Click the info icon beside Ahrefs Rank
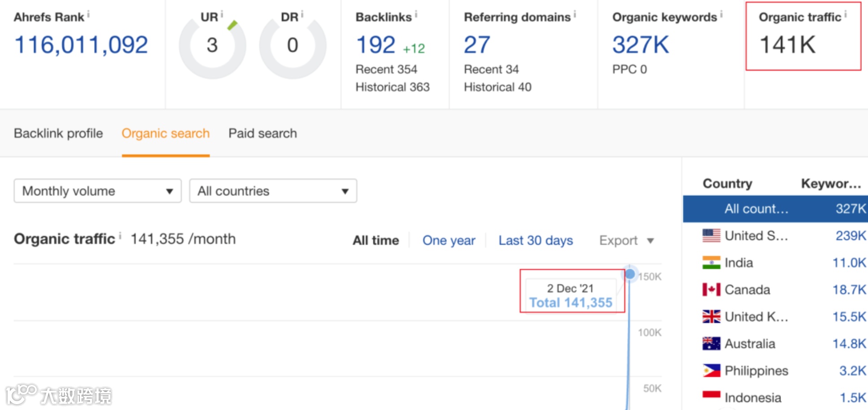The height and width of the screenshot is (410, 868). pos(88,14)
